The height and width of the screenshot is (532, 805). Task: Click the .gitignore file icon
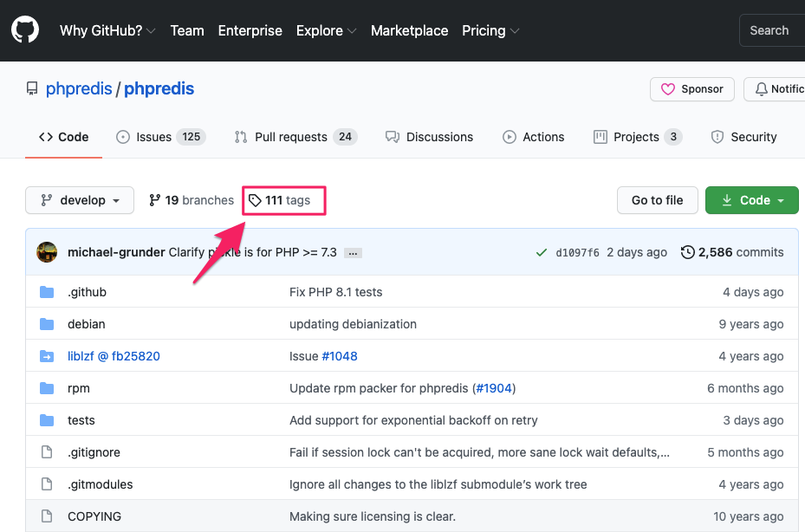pos(47,452)
